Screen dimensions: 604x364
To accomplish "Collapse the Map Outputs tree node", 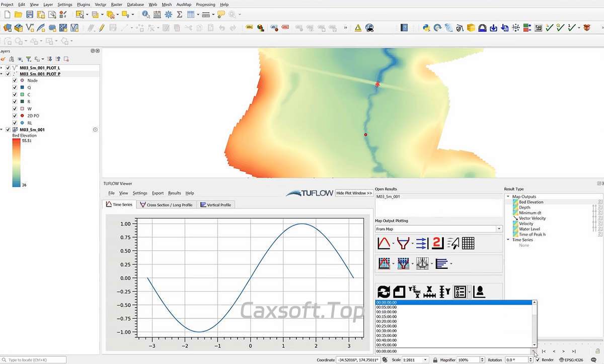I will tap(508, 197).
